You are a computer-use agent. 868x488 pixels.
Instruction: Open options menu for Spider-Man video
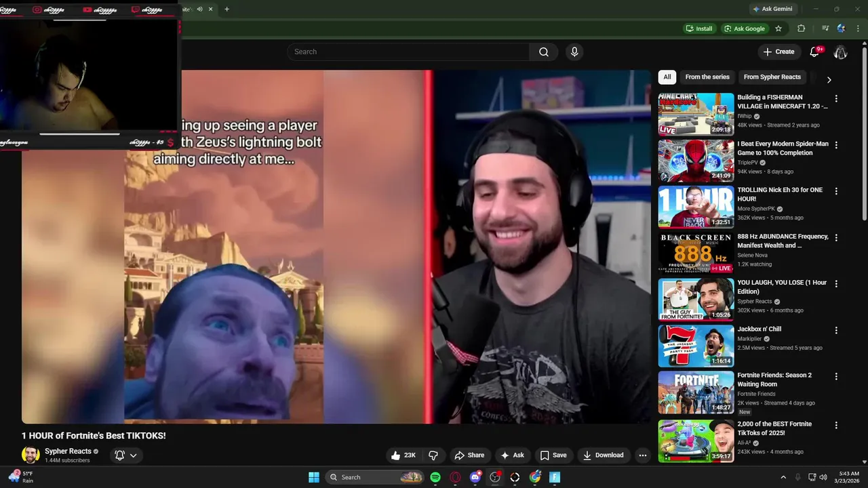pos(836,145)
